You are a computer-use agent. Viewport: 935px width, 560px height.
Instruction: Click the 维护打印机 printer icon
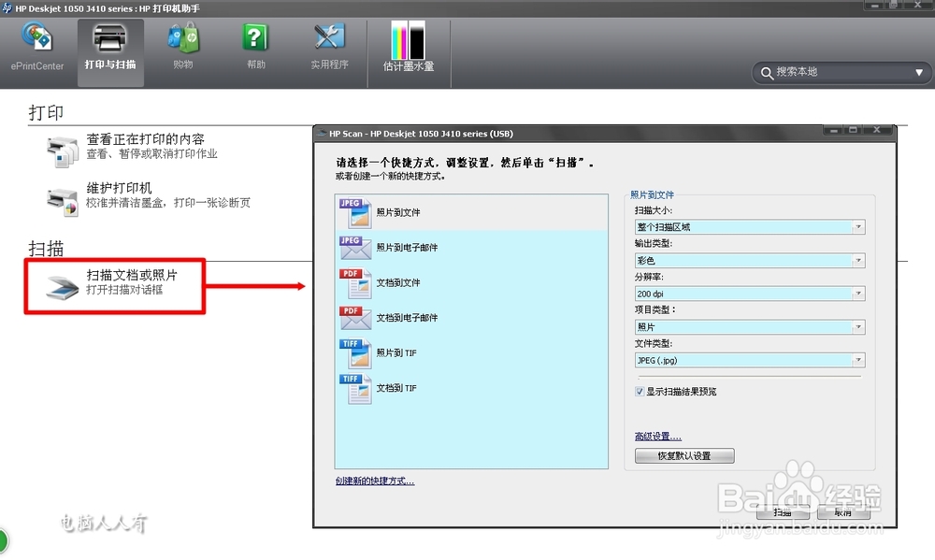[x=63, y=201]
